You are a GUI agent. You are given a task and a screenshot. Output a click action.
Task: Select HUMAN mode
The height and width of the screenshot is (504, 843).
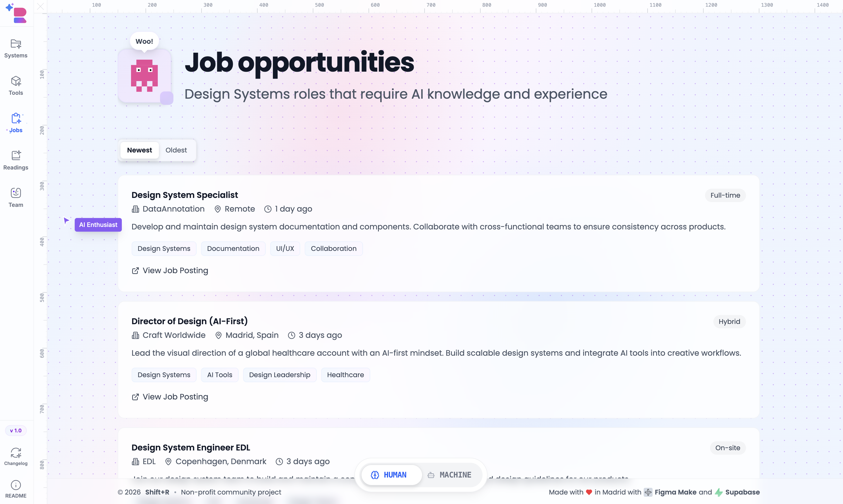pos(391,474)
